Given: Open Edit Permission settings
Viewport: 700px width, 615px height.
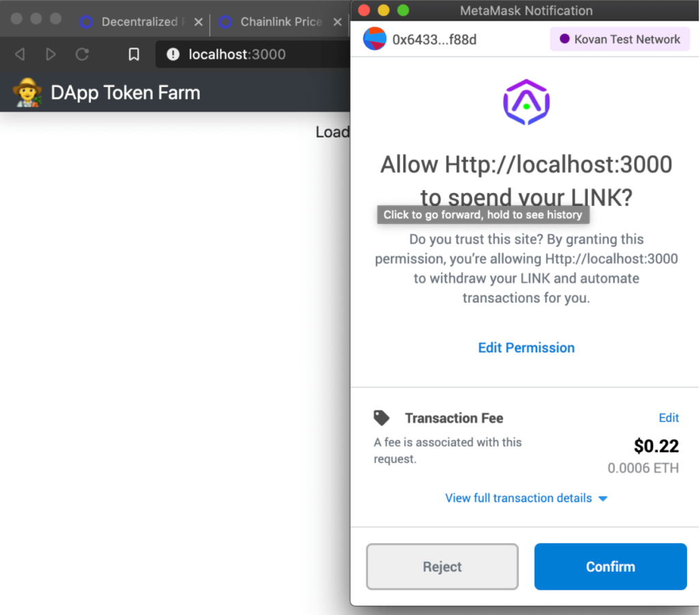Looking at the screenshot, I should click(x=526, y=348).
